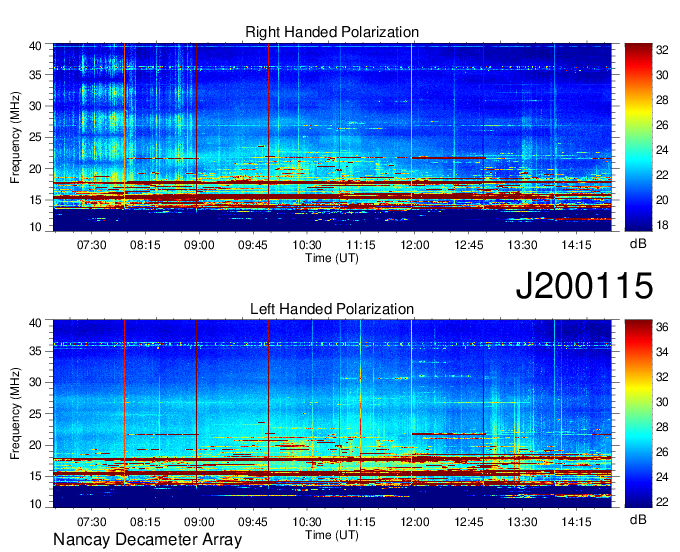The height and width of the screenshot is (552, 680).
Task: Click the 13:30 time tick on Right Handed plot
Action: (x=523, y=245)
